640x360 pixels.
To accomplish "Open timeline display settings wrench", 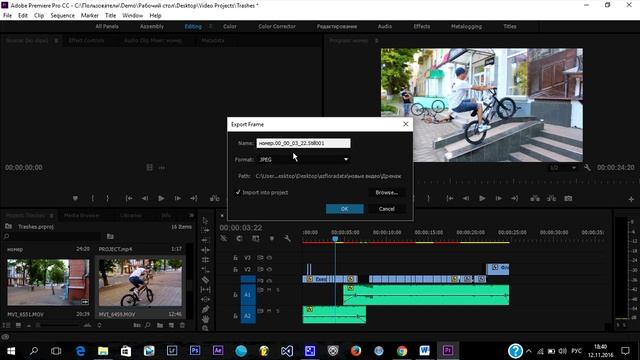I will click(x=287, y=238).
